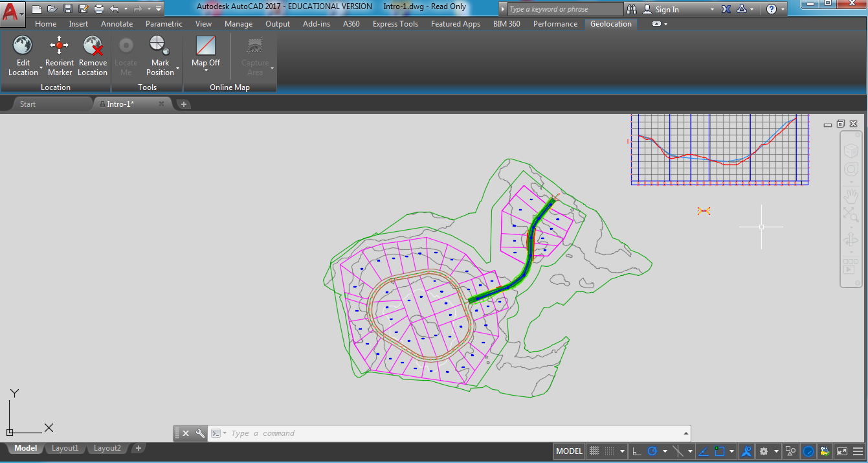Open the AutoCAD application menu button

point(11,11)
